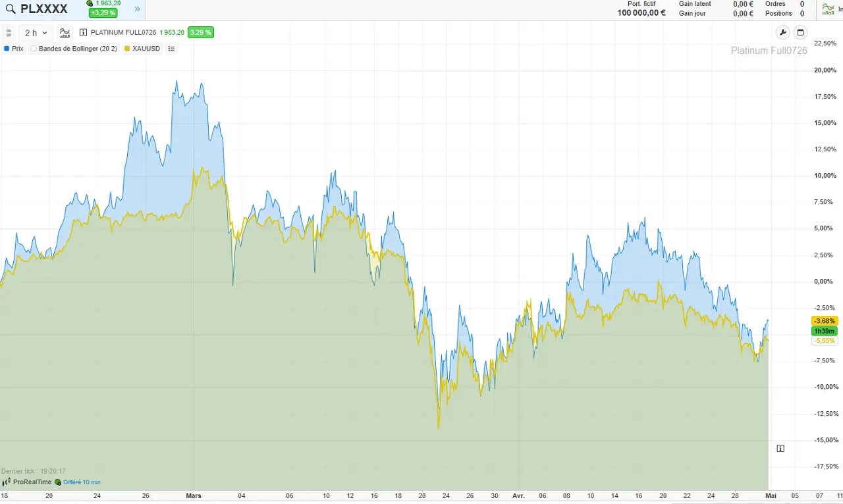
Task: Click the ProRealTime logo link
Action: point(27,482)
